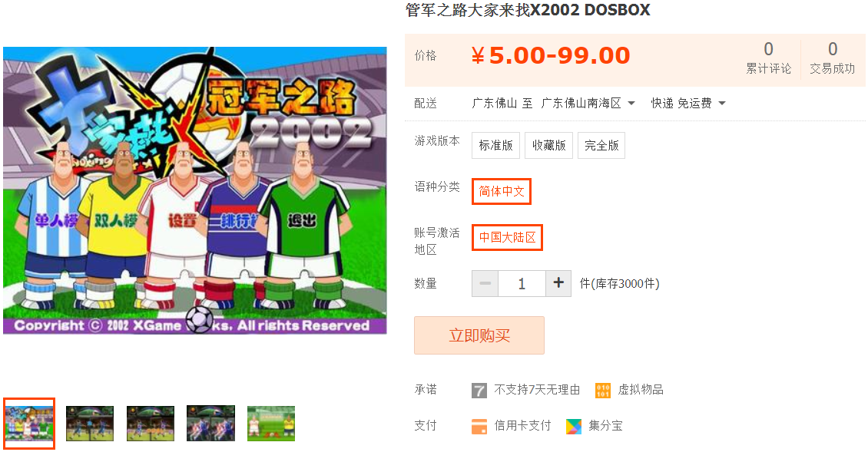The image size is (868, 452).
Task: Select the first thumbnail with five players
Action: pos(29,424)
